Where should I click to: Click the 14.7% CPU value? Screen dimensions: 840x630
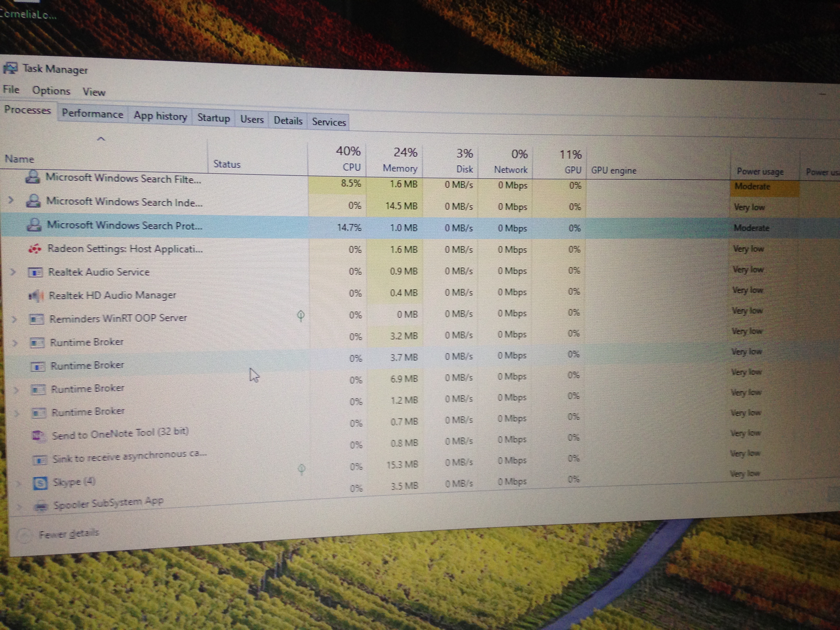click(x=349, y=227)
